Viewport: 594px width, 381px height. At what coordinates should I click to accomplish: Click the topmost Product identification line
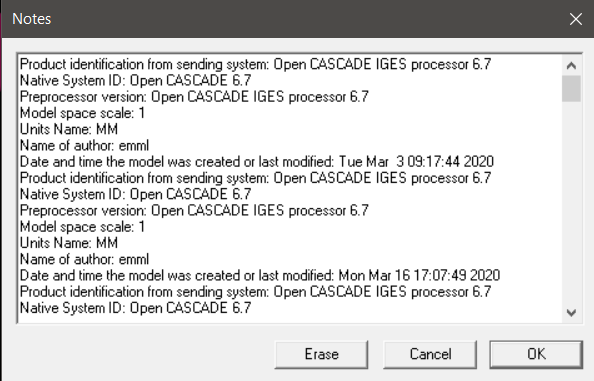[x=255, y=64]
